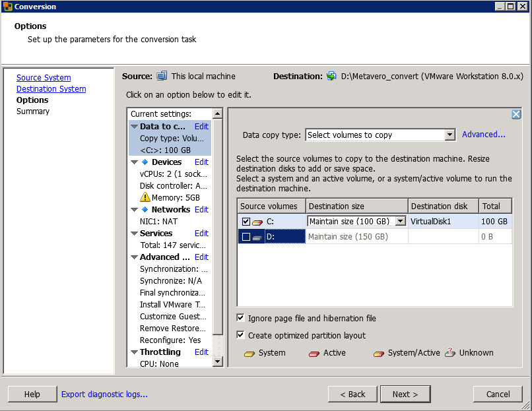Select the Summary step in sidebar

click(33, 111)
